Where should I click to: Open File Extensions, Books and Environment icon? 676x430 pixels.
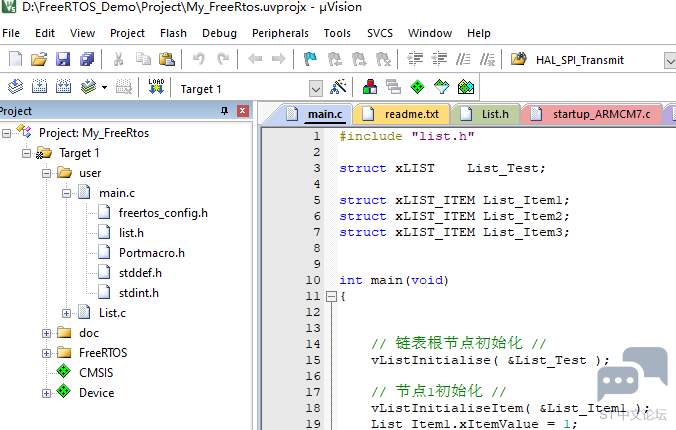tap(370, 87)
